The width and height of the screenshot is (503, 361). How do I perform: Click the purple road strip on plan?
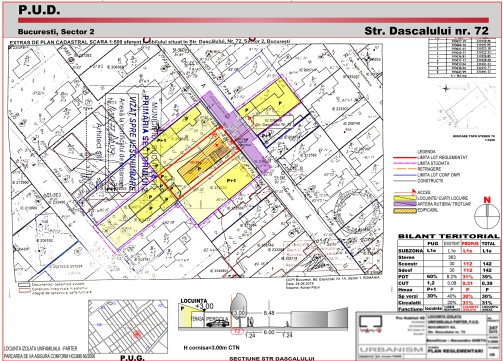tap(236, 132)
